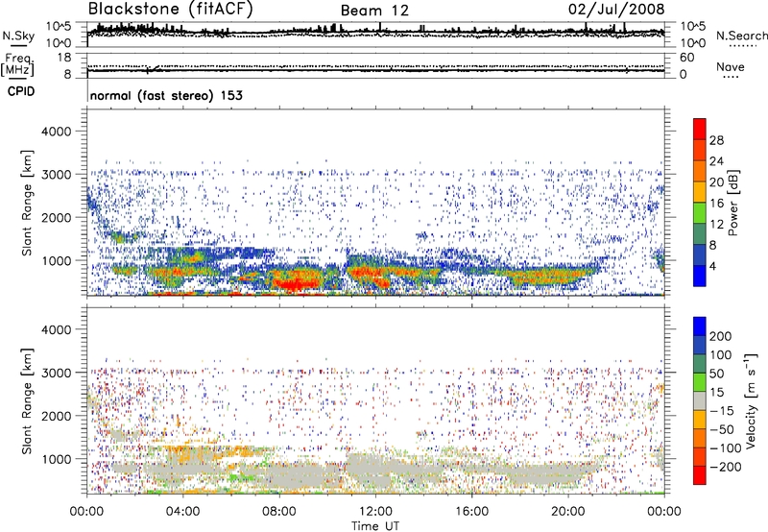
Task: Click the '2000' tick in power panel
Action: [x=56, y=217]
